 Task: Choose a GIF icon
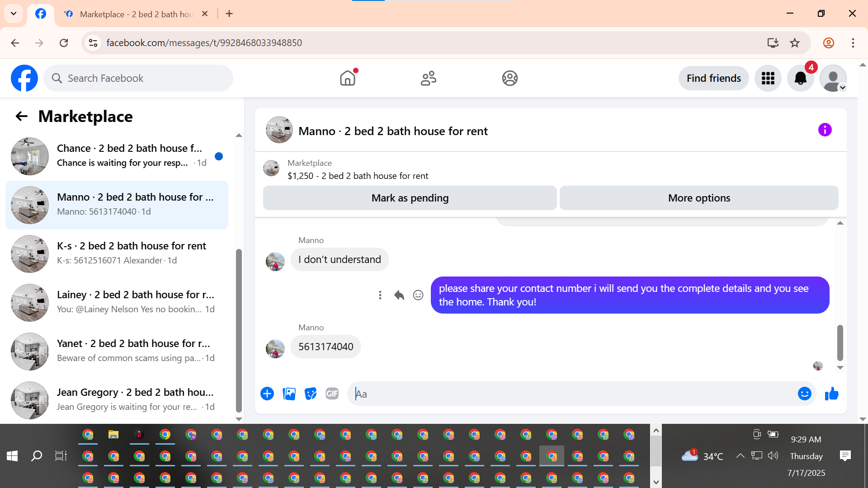332,394
